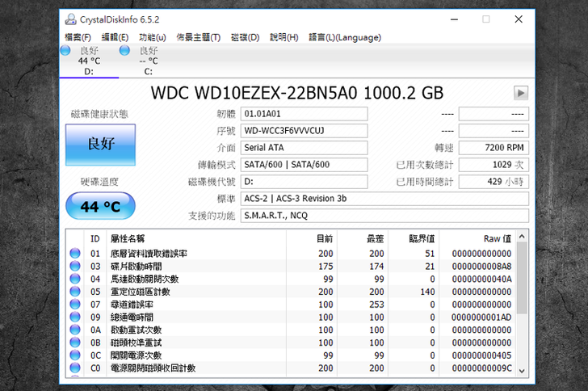This screenshot has width=588, height=391.
Task: Click the serial number field WD-WCC3F6VVVCUJ
Action: 304,131
